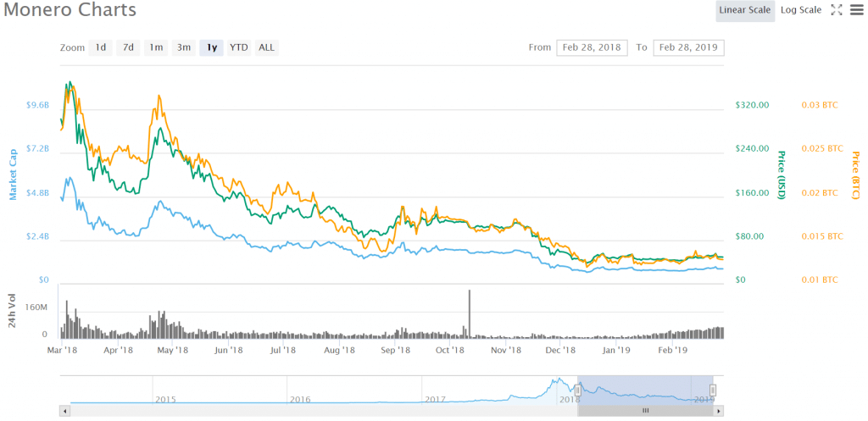Click the navigator right range handle
The height and width of the screenshot is (421, 868).
coord(713,390)
